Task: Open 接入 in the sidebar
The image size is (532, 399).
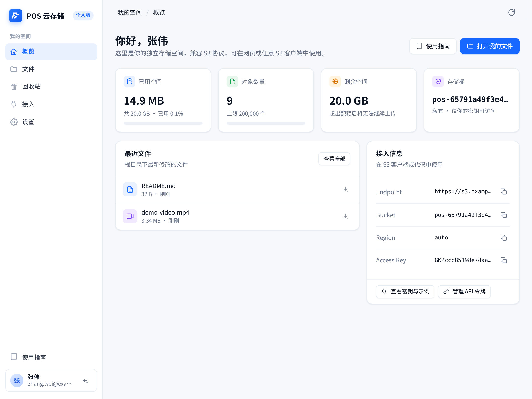Action: [51, 104]
